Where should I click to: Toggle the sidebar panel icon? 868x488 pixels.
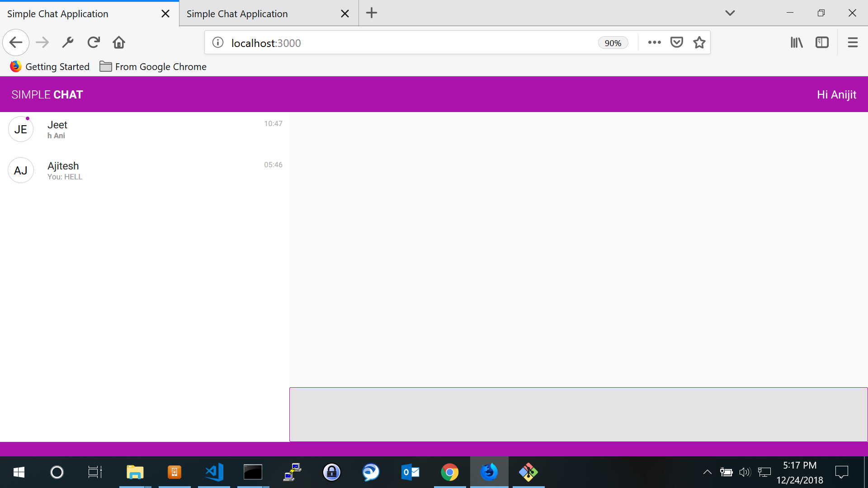822,42
